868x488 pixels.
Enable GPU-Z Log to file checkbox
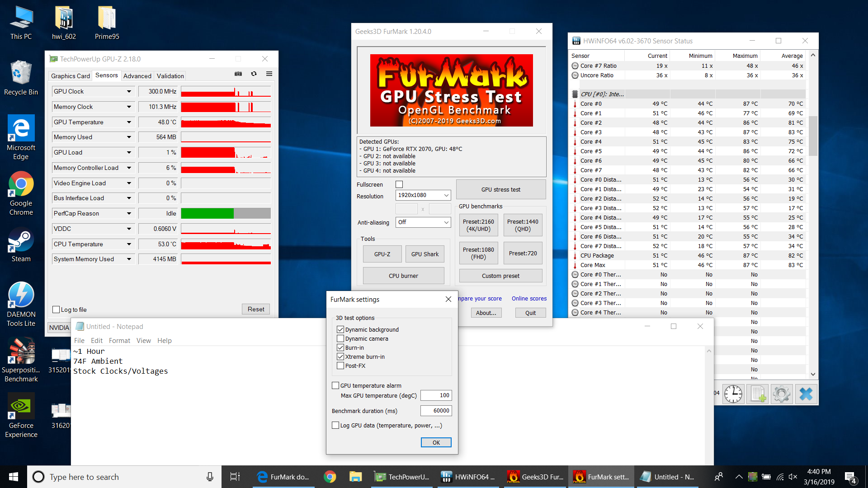(56, 310)
